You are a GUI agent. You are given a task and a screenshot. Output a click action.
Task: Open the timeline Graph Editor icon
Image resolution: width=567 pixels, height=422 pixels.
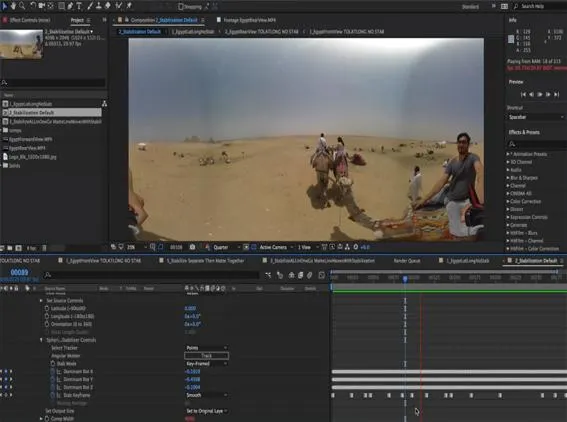(321, 275)
